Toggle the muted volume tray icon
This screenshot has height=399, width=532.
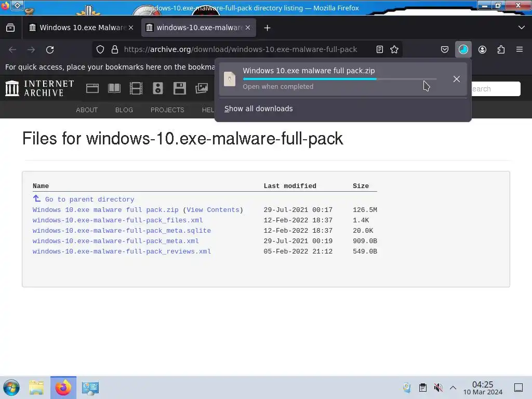[438, 388]
